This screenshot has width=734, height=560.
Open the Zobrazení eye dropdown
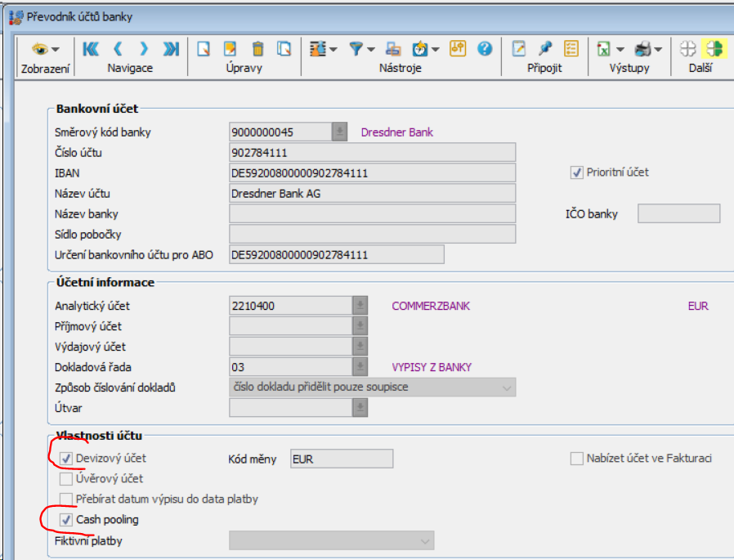pos(44,49)
